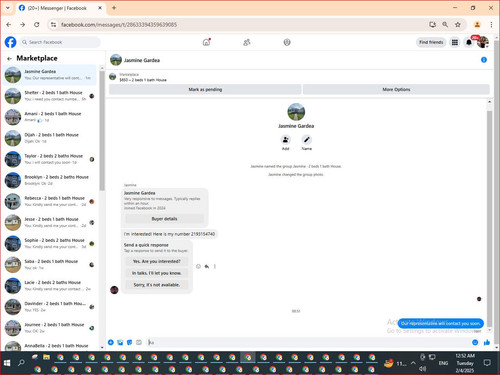The width and height of the screenshot is (500, 375).
Task: Click the Find friends button
Action: 431,42
